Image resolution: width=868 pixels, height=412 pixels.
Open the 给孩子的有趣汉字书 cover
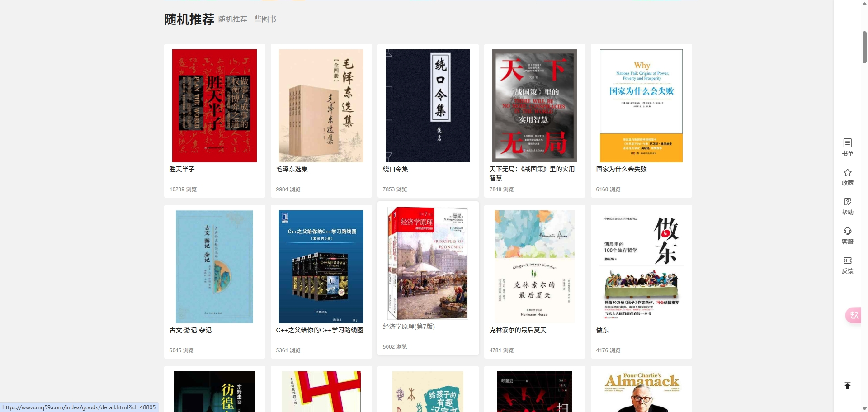(428, 392)
